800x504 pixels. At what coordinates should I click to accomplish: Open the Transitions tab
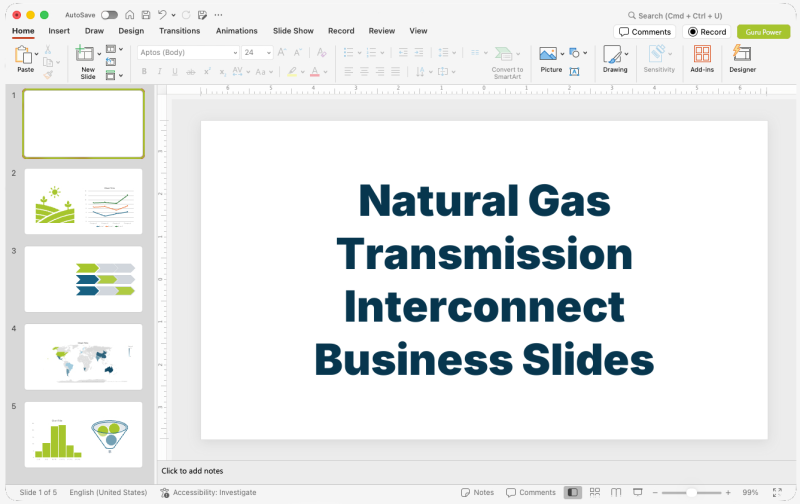180,31
